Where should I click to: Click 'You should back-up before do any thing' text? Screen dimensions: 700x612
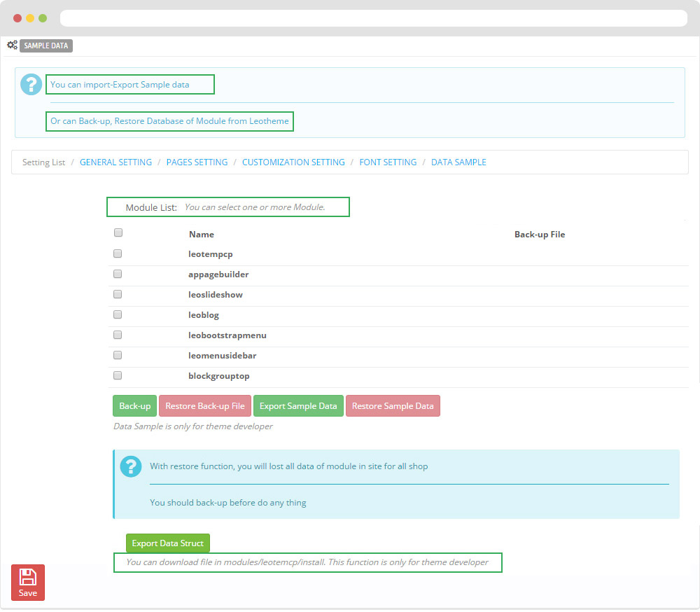tap(228, 503)
